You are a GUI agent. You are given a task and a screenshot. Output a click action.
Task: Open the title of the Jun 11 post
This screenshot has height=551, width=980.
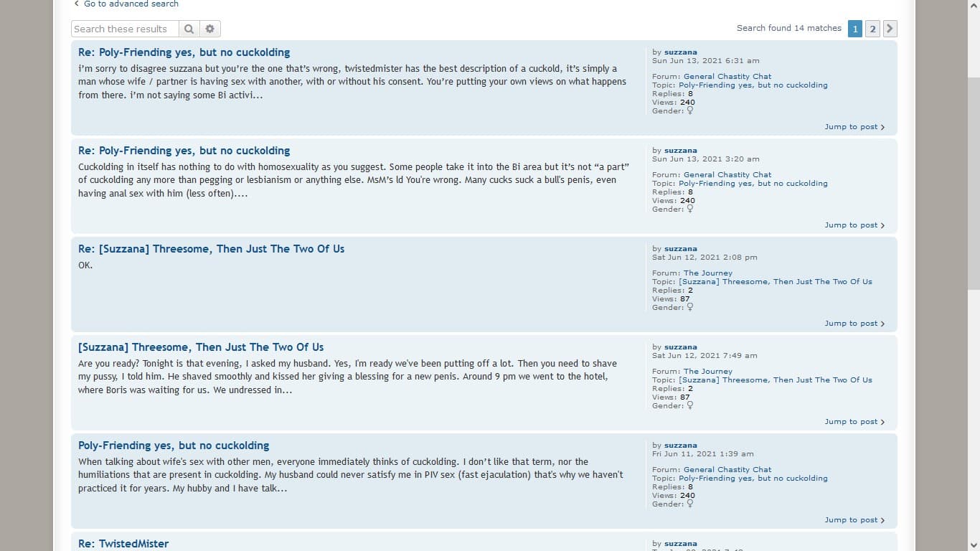pyautogui.click(x=174, y=446)
